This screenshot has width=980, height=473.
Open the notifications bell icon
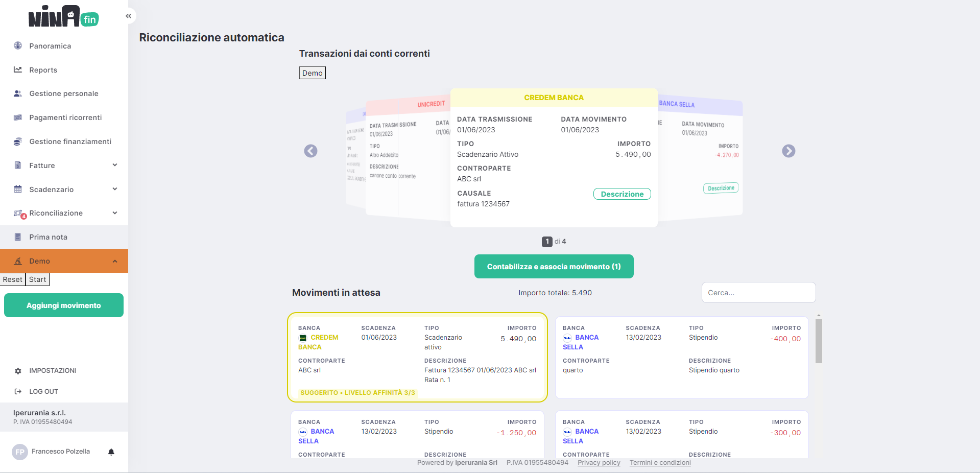click(x=111, y=452)
